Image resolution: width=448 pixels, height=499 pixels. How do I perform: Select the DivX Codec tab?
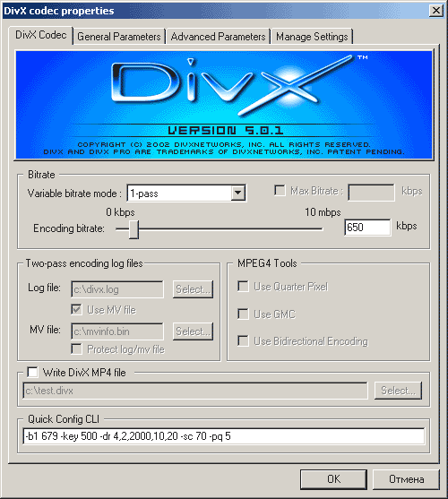pyautogui.click(x=40, y=35)
